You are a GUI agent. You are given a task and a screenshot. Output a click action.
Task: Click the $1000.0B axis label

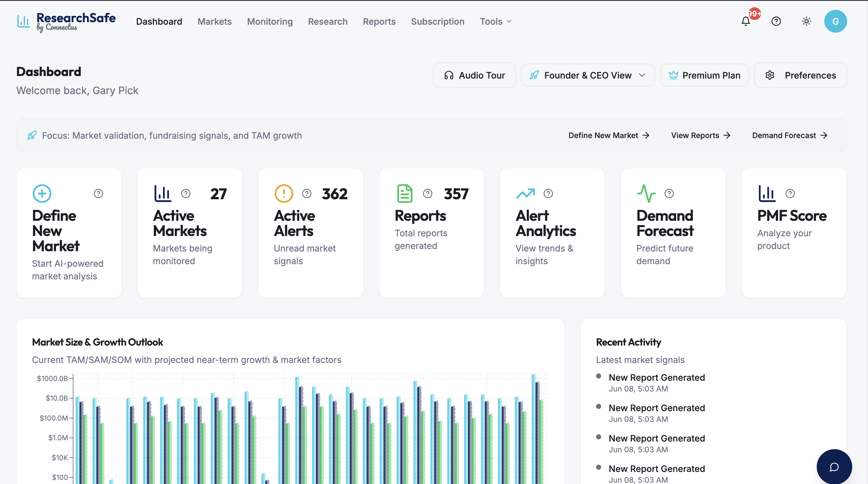(x=52, y=379)
